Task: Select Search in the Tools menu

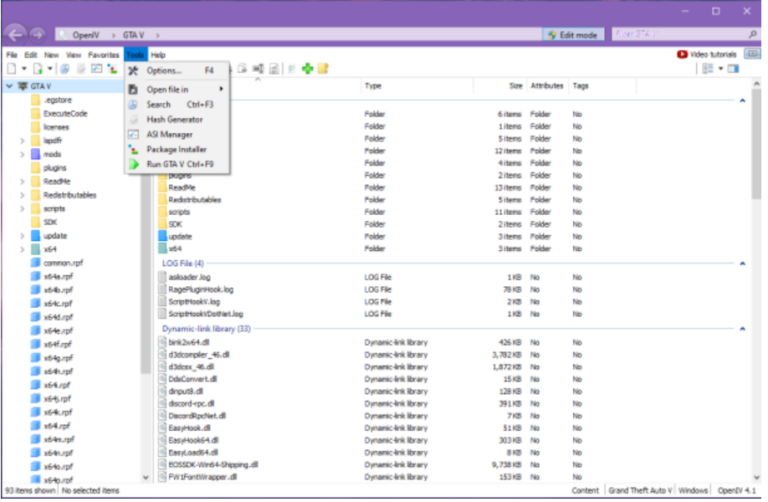Action: tap(177, 105)
